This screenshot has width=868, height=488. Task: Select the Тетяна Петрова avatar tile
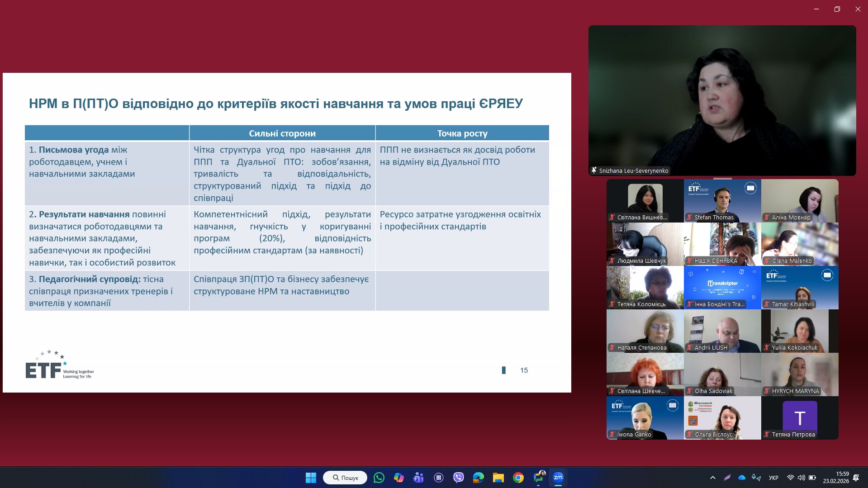point(800,417)
